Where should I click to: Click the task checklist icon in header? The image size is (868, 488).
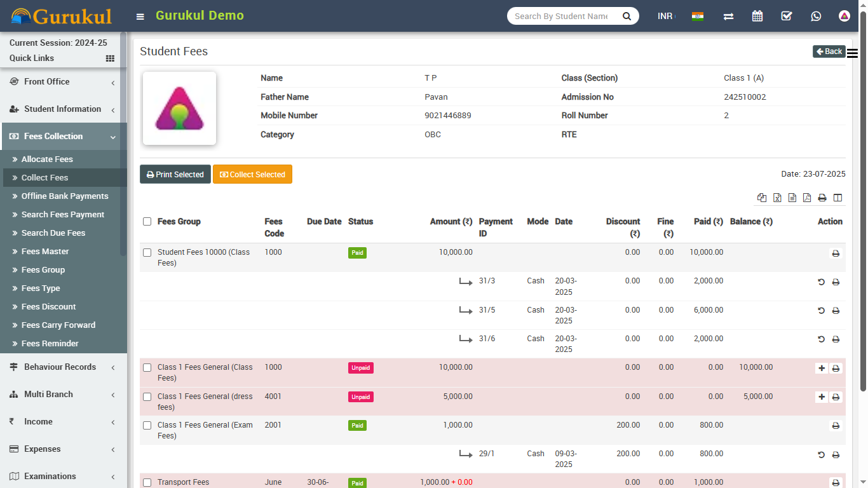[787, 16]
